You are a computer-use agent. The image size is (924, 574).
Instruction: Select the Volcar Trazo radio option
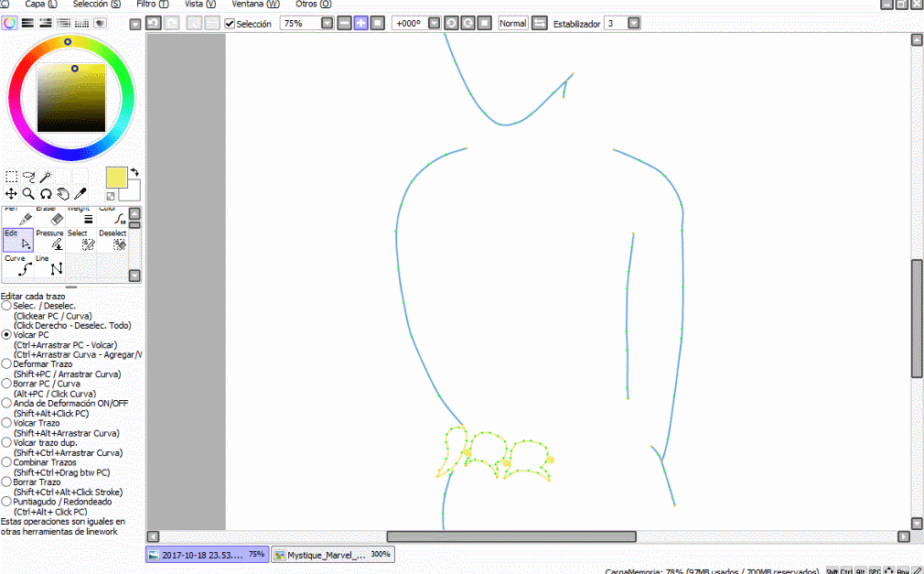(6, 423)
